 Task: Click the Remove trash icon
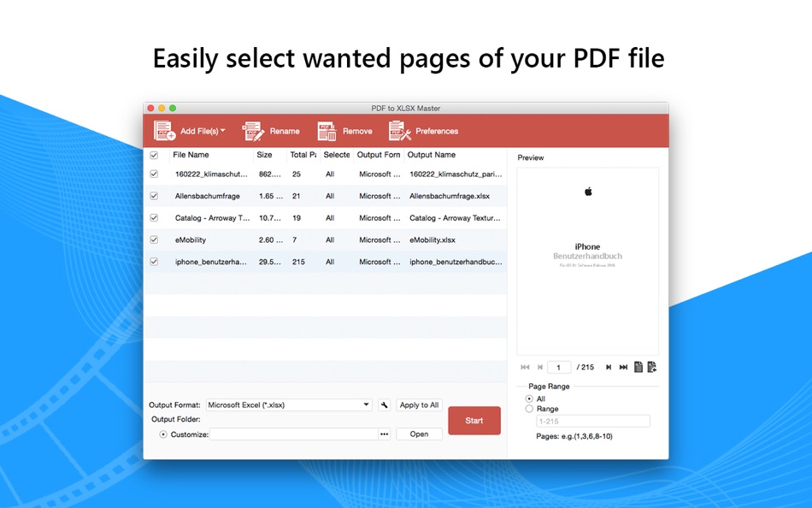click(x=327, y=131)
